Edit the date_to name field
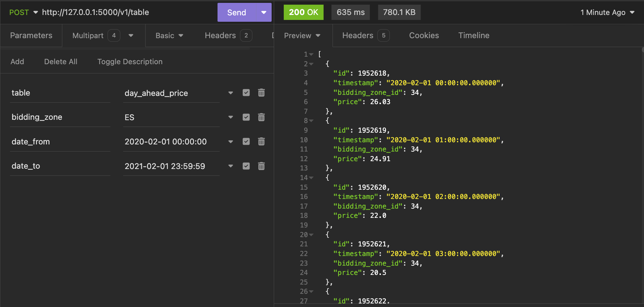 (60, 166)
